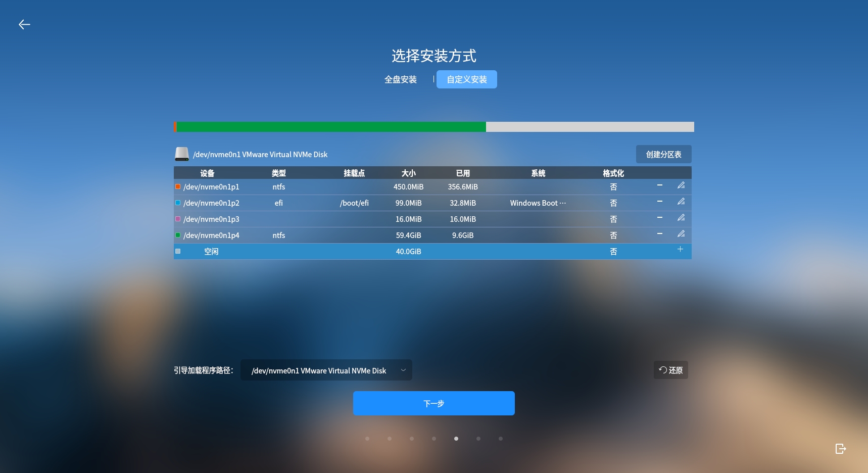Image resolution: width=868 pixels, height=473 pixels.
Task: Click the exit installer icon
Action: click(840, 449)
